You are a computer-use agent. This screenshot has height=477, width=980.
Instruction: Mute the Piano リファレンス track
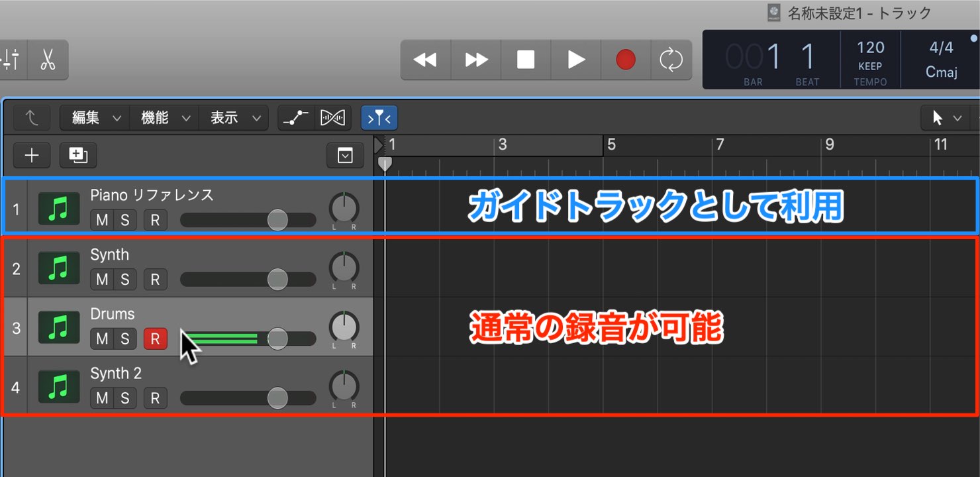[102, 221]
